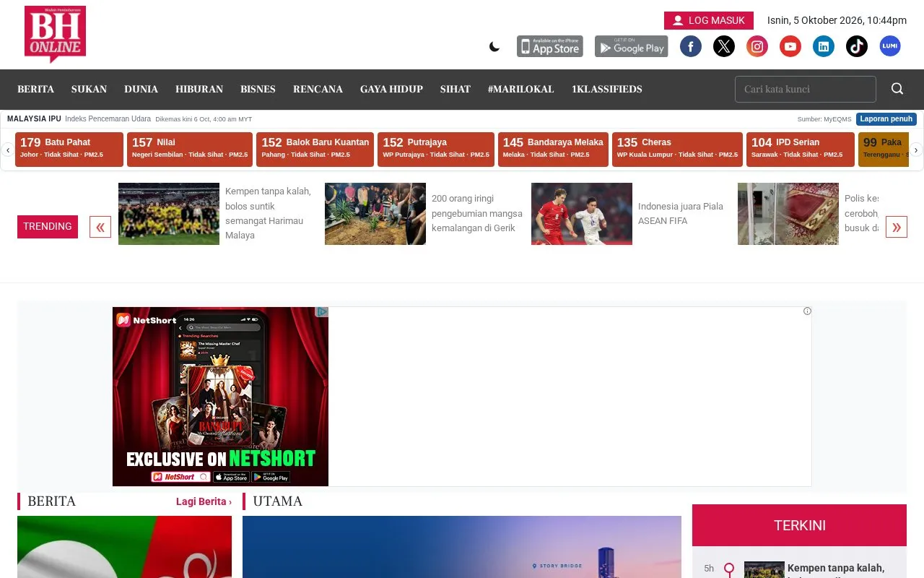
Task: Open the NetShort advertisement banner
Action: click(220, 397)
